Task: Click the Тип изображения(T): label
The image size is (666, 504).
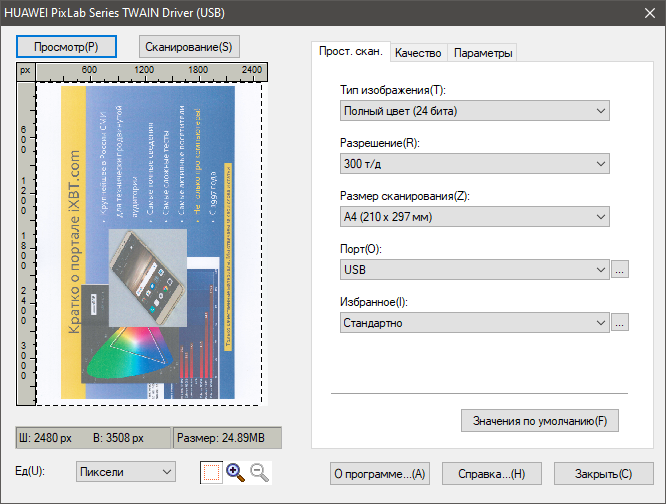Action: pos(393,90)
